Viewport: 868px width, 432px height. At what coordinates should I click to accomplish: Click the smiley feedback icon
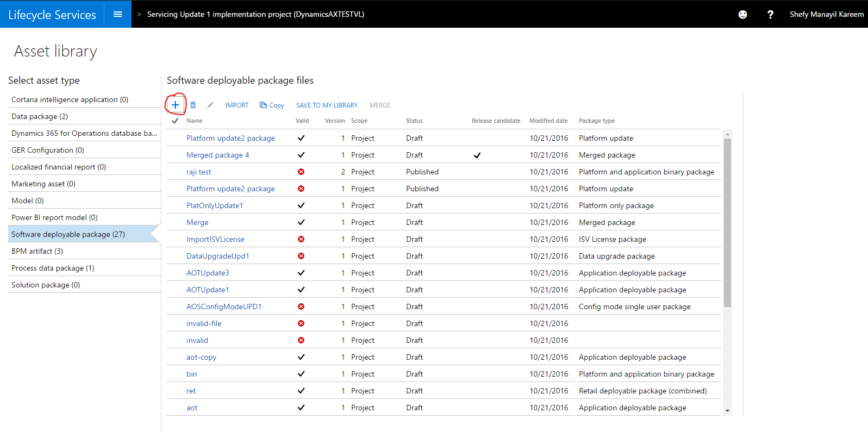pyautogui.click(x=742, y=15)
